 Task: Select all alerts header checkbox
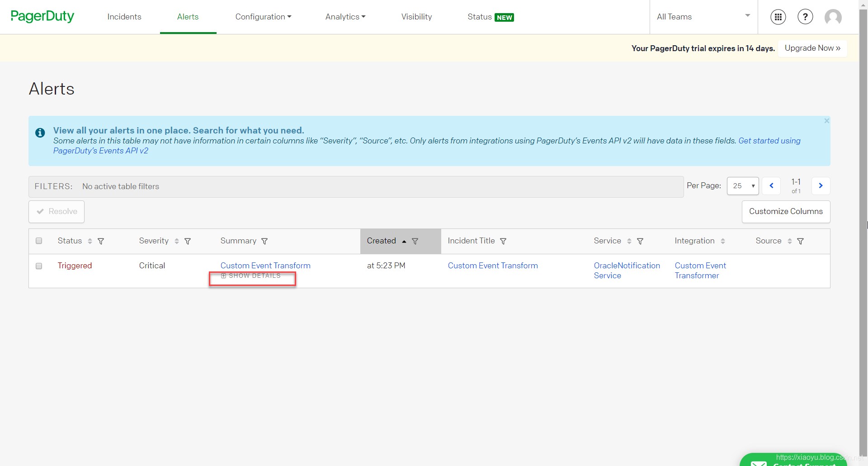39,241
